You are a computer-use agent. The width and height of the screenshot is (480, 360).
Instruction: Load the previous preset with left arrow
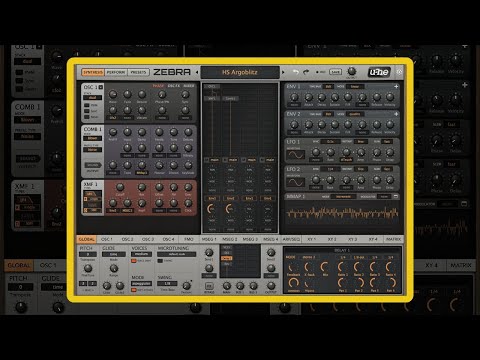197,72
